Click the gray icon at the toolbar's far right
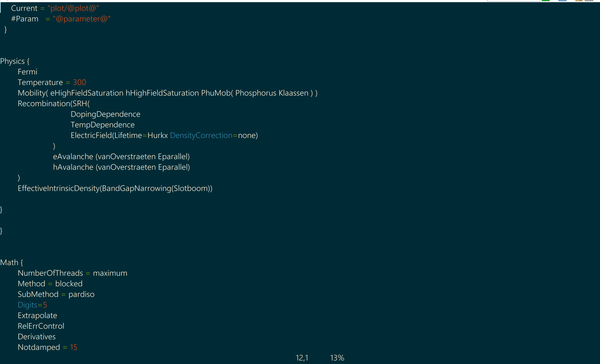This screenshot has height=364, width=600. point(589,1)
